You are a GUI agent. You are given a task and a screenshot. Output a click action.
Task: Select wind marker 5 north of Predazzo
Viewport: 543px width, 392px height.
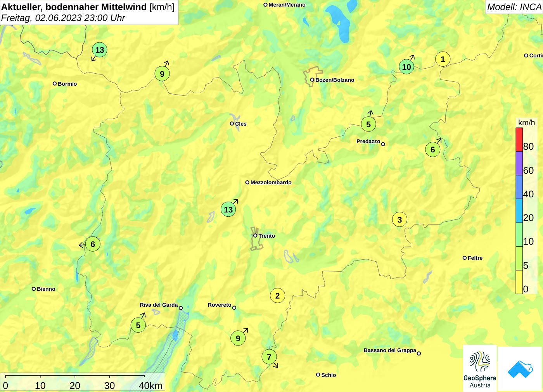(368, 124)
